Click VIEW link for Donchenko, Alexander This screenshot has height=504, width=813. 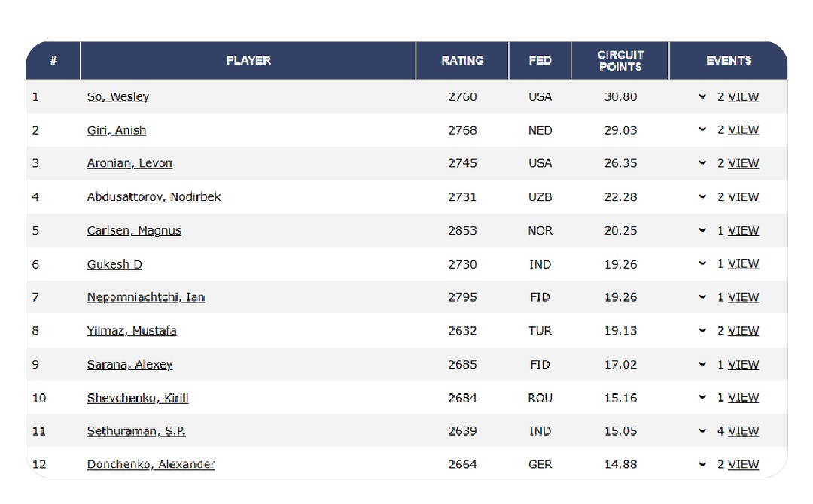(743, 464)
